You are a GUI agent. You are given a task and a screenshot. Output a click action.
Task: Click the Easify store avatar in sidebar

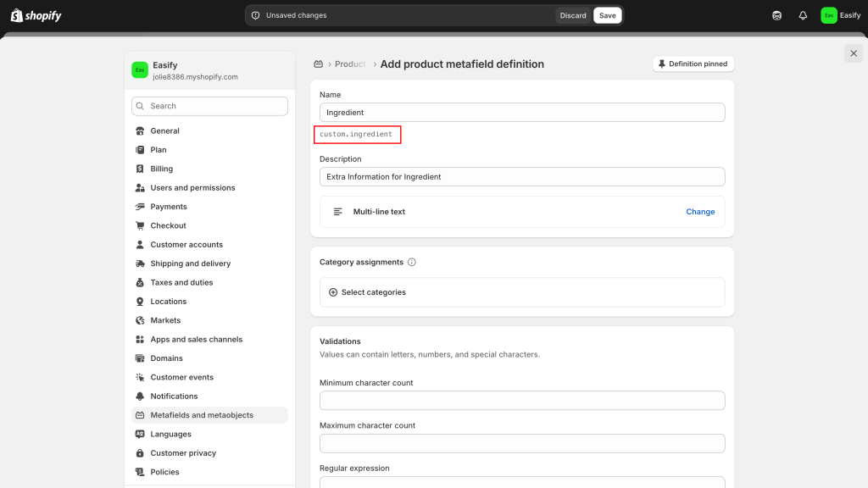point(140,70)
